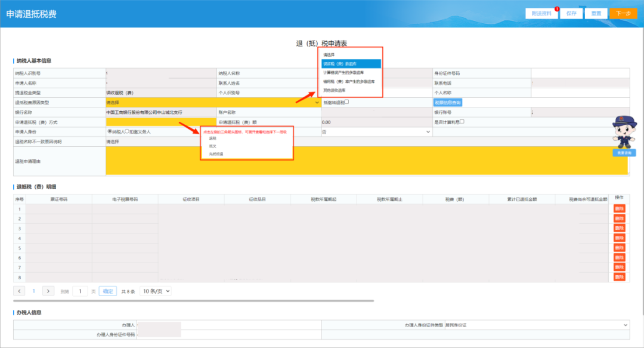The width and height of the screenshot is (644, 348).
Task: Click the 账户名称 field
Action: click(x=377, y=112)
